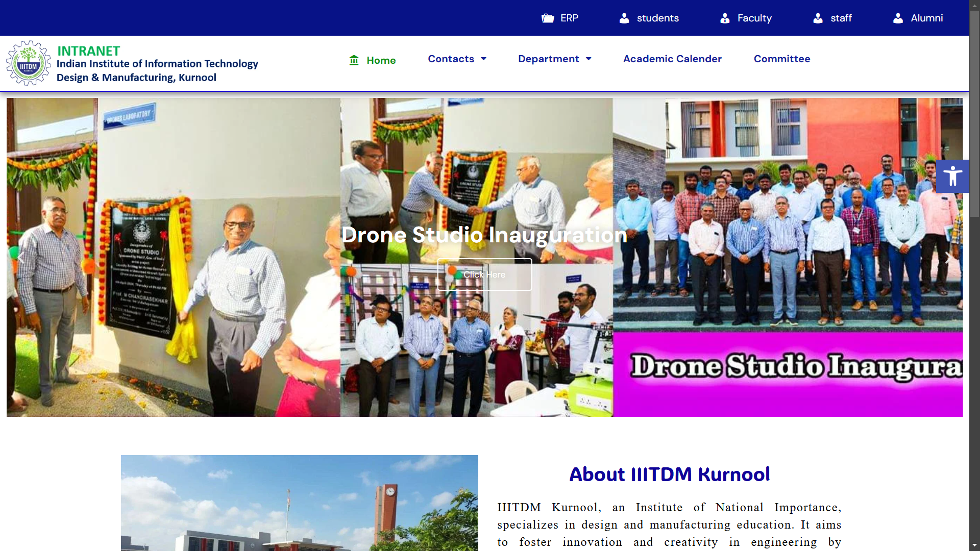This screenshot has height=551, width=980.
Task: Open the accessibility tools widget
Action: 952,177
